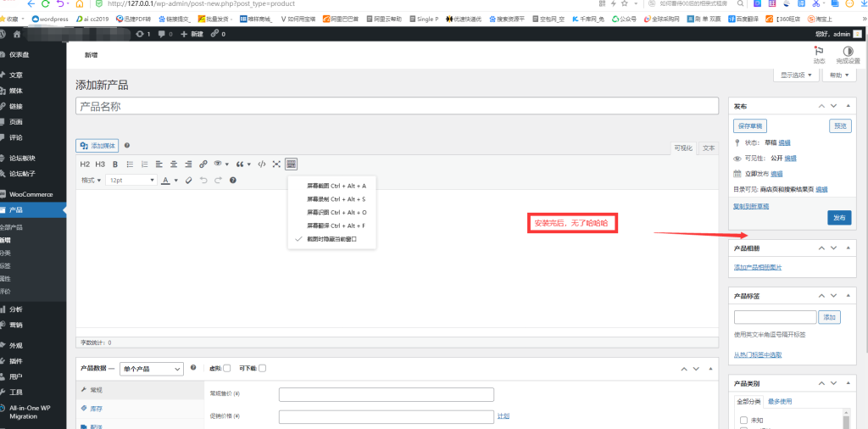Click the insert link icon in editor
868x429 pixels.
coord(203,164)
